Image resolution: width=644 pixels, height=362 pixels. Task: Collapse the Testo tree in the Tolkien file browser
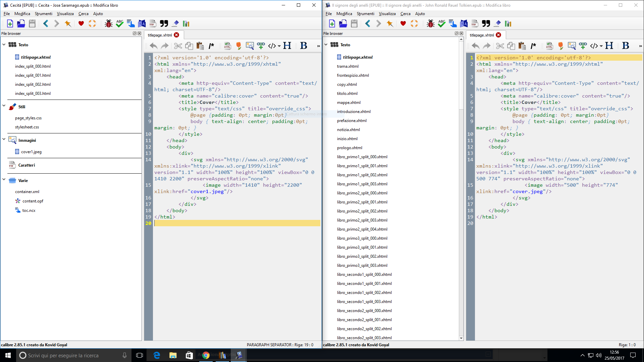click(x=326, y=44)
